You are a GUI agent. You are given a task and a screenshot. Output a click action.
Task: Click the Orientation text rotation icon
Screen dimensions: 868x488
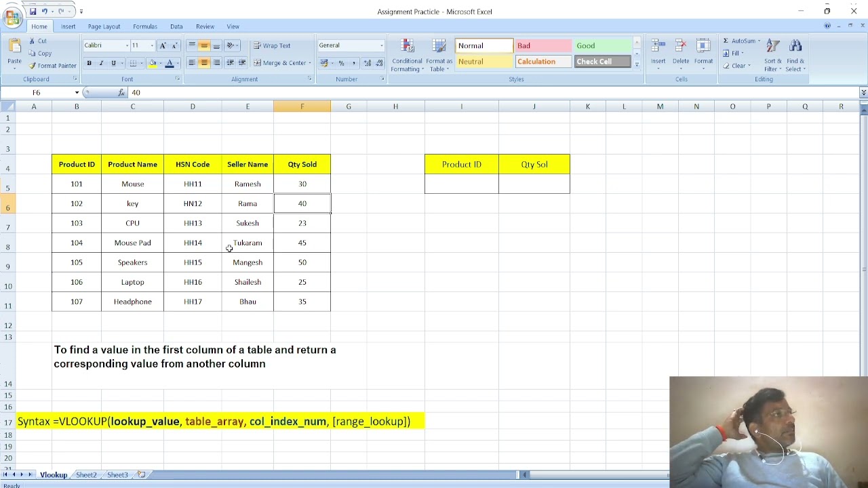[x=231, y=45]
